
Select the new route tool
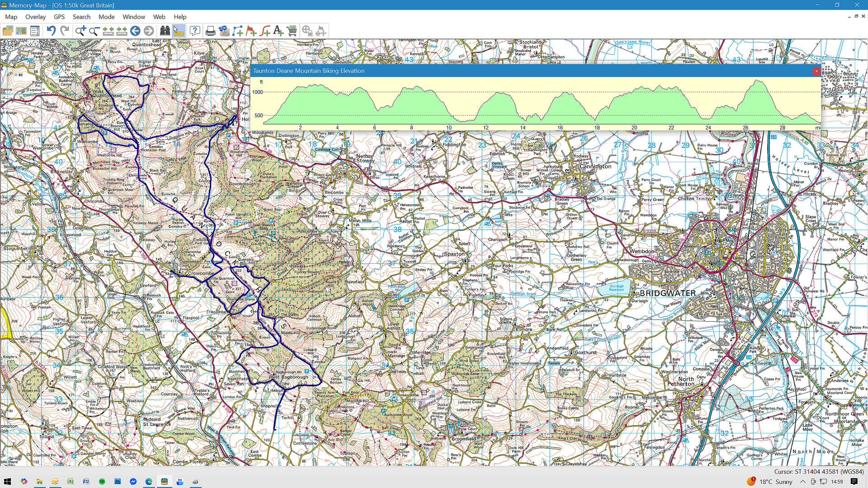tap(238, 31)
